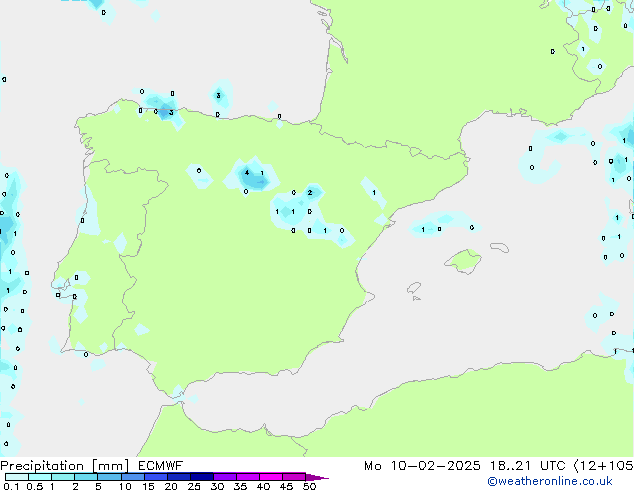
Task: Click the Ibiza island outline
Action: click(414, 288)
